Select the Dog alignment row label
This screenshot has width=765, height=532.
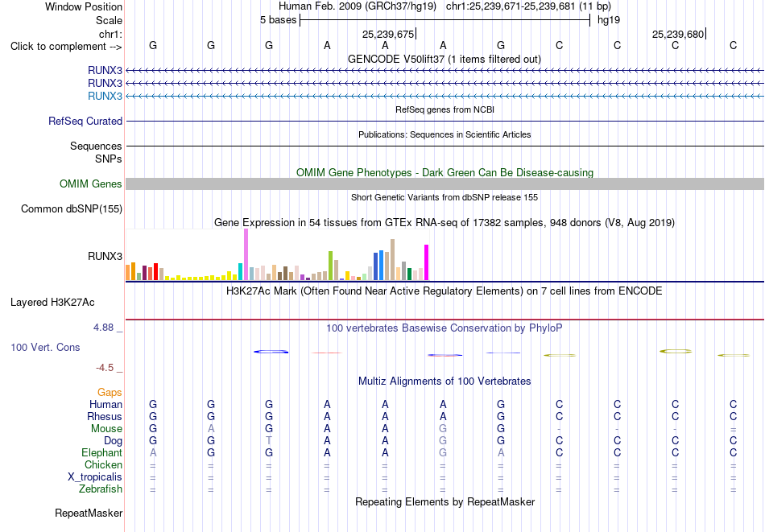pos(113,441)
